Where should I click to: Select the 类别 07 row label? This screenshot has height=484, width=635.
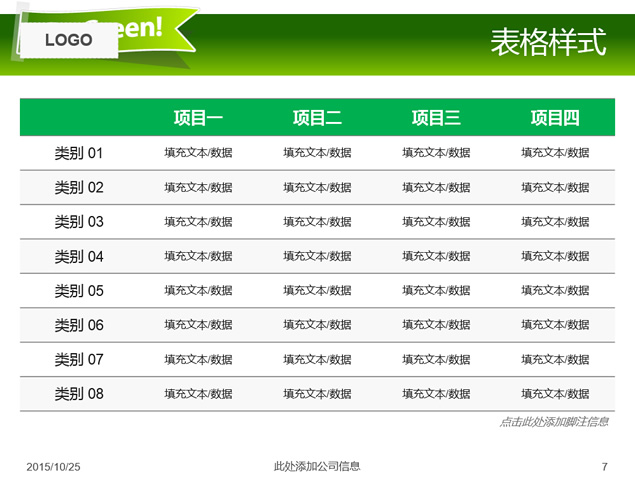pyautogui.click(x=79, y=360)
